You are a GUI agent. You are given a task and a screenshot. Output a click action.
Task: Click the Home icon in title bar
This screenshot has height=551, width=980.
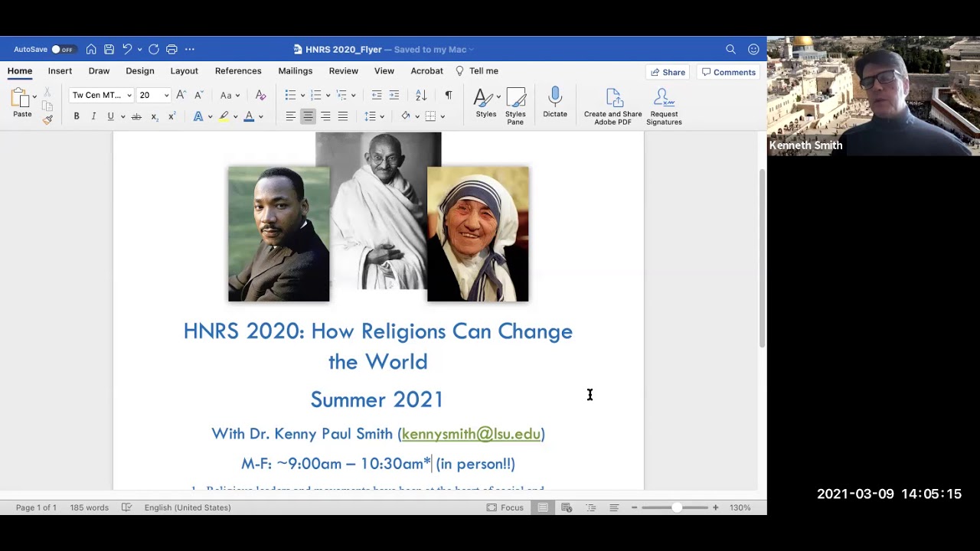click(91, 49)
